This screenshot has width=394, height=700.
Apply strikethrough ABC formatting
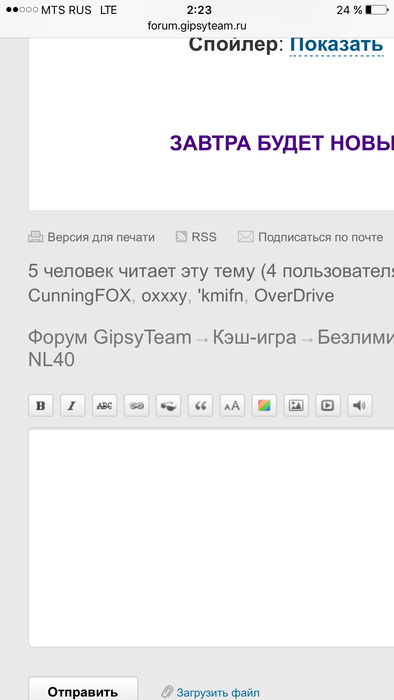[x=104, y=405]
